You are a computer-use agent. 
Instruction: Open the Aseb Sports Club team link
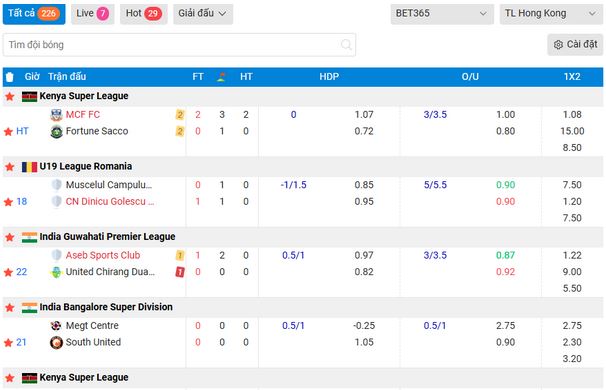pyautogui.click(x=103, y=255)
